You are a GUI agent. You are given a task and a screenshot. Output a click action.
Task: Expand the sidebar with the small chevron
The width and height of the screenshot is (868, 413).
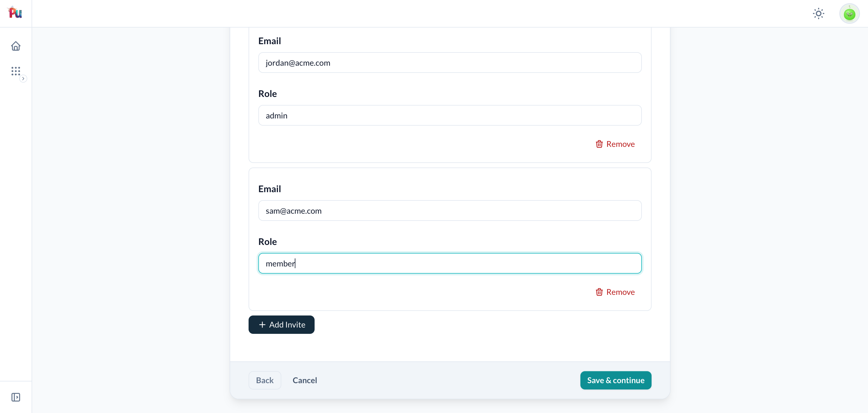pos(23,78)
